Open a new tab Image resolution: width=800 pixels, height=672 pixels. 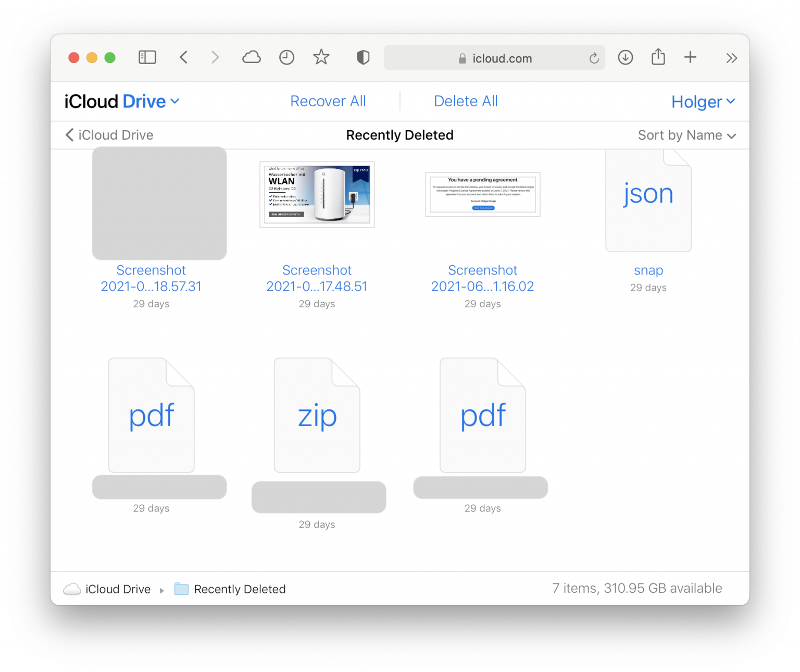point(690,57)
